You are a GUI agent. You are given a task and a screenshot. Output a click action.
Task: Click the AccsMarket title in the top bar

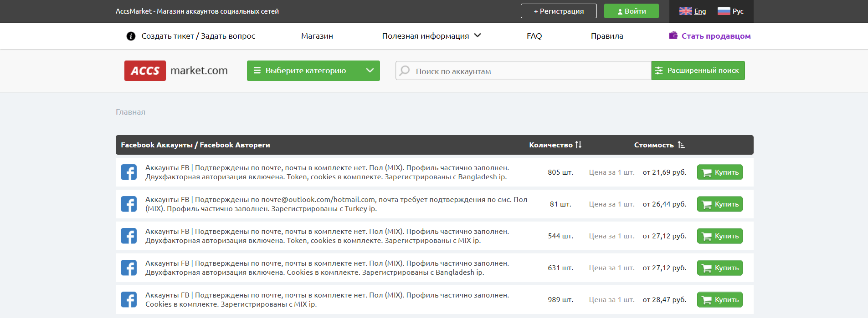coord(197,11)
